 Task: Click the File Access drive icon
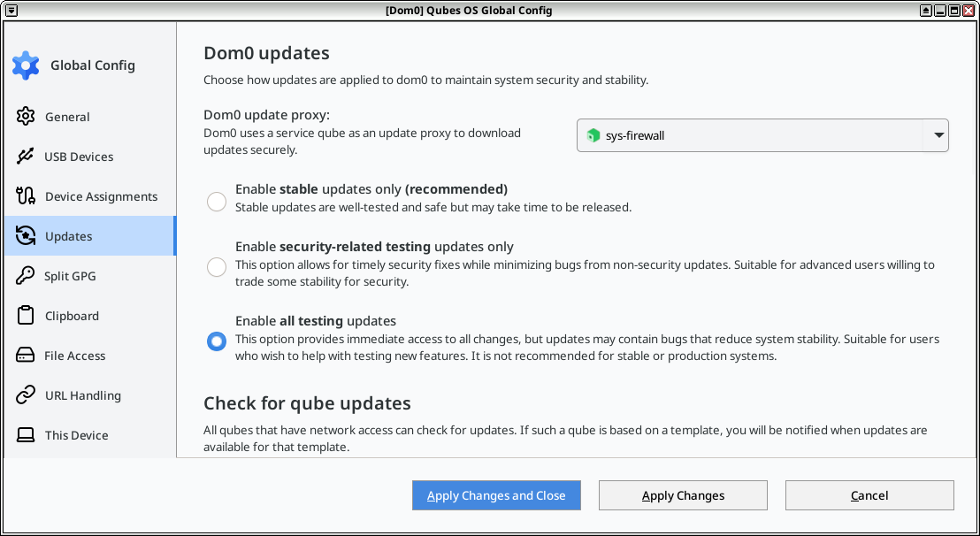point(25,356)
